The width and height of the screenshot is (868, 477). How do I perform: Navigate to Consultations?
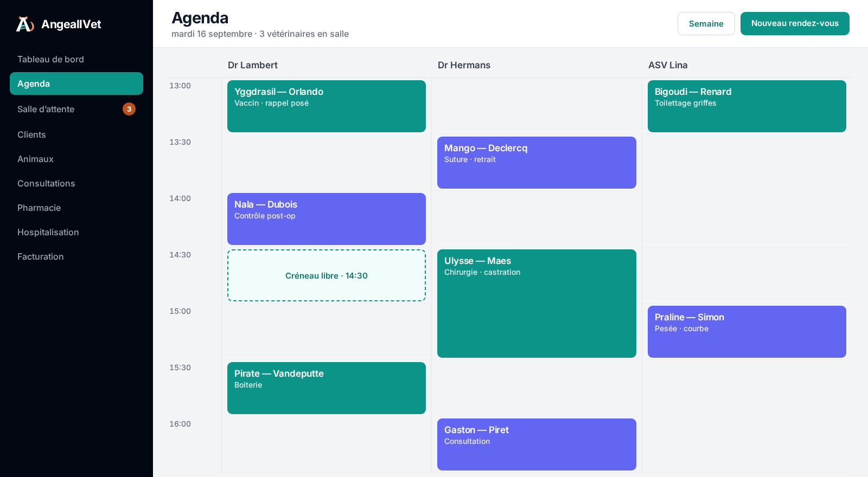tap(76, 183)
